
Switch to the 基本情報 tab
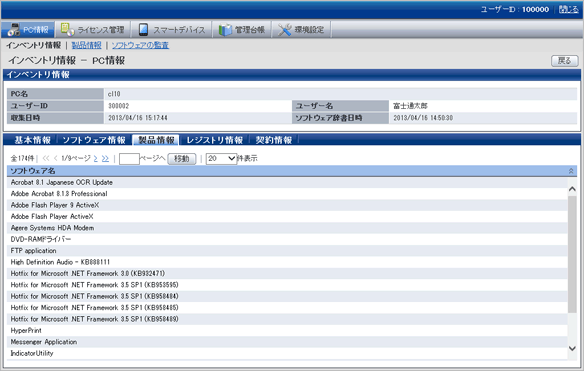click(32, 140)
